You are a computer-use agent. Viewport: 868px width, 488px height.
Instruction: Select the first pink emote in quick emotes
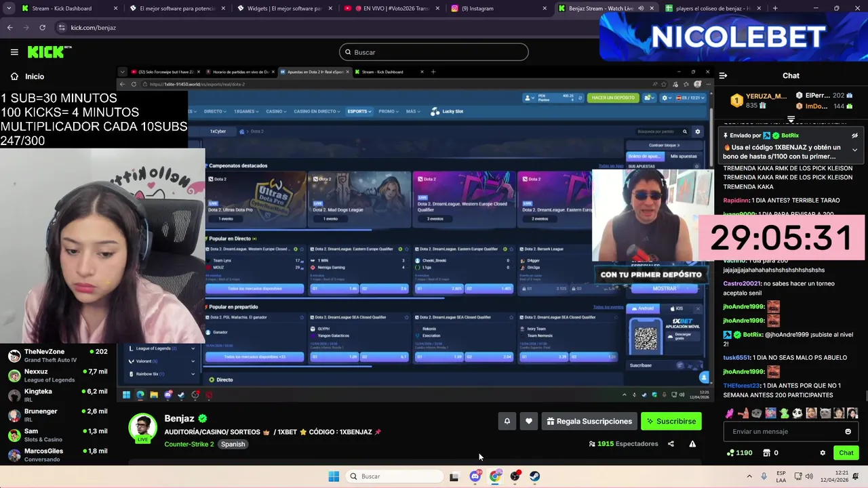pos(730,413)
